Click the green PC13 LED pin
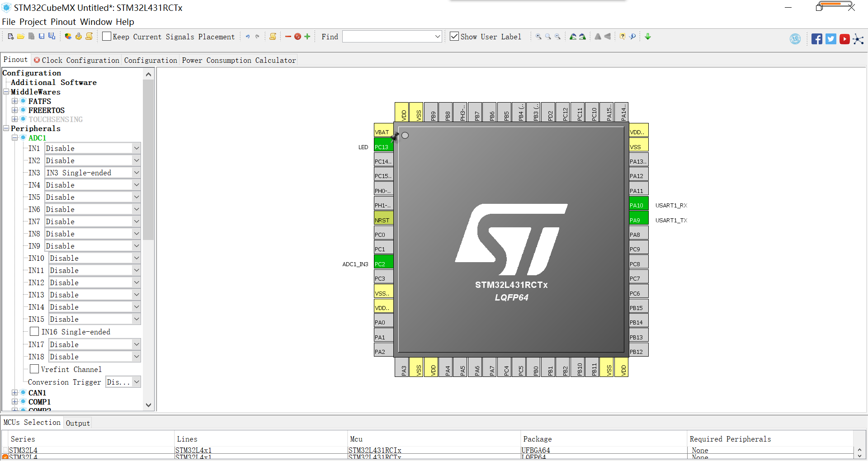This screenshot has height=461, width=868. 383,145
